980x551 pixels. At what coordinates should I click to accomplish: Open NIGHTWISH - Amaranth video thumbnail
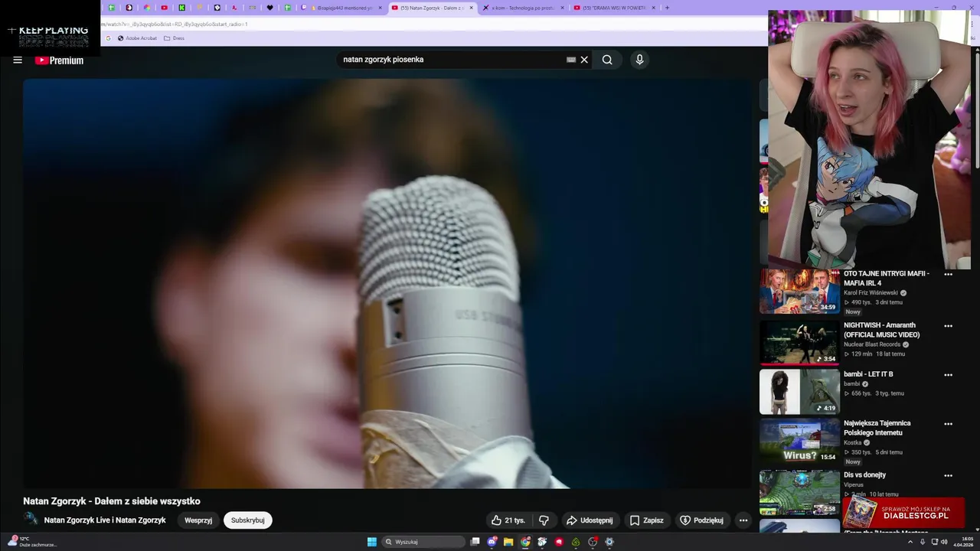pyautogui.click(x=799, y=342)
